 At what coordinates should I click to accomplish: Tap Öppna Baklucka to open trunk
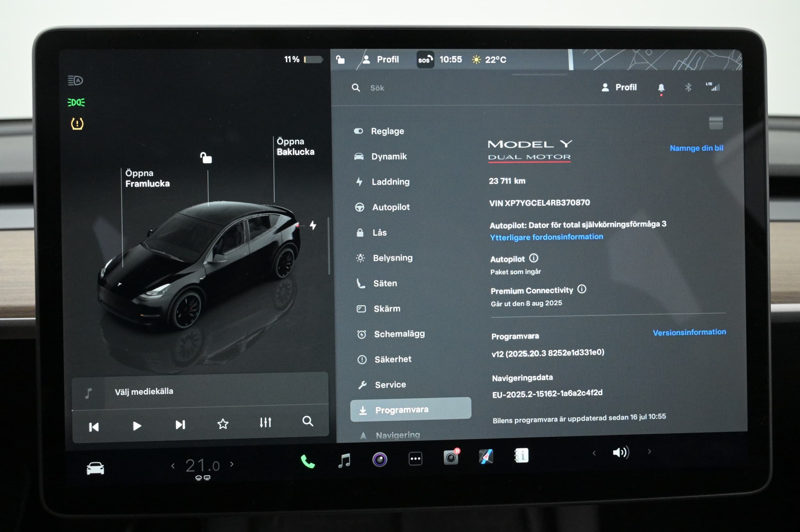(295, 147)
